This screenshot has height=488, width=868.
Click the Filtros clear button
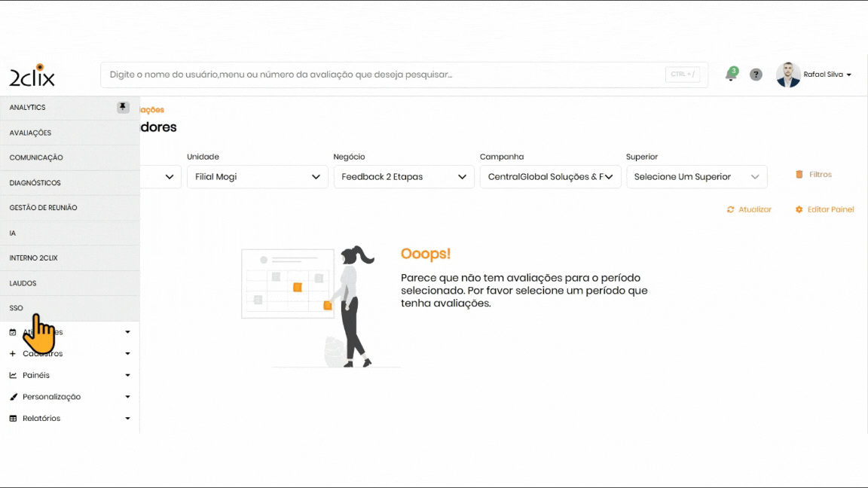click(x=814, y=174)
